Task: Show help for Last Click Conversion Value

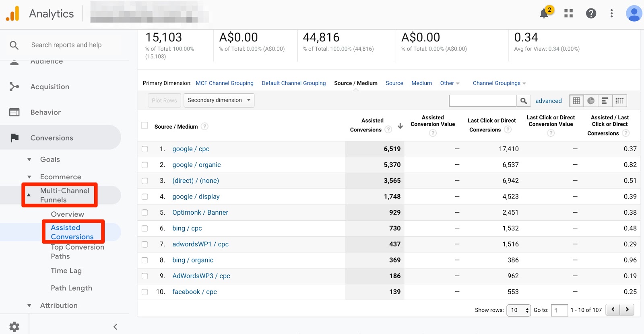Action: (551, 133)
